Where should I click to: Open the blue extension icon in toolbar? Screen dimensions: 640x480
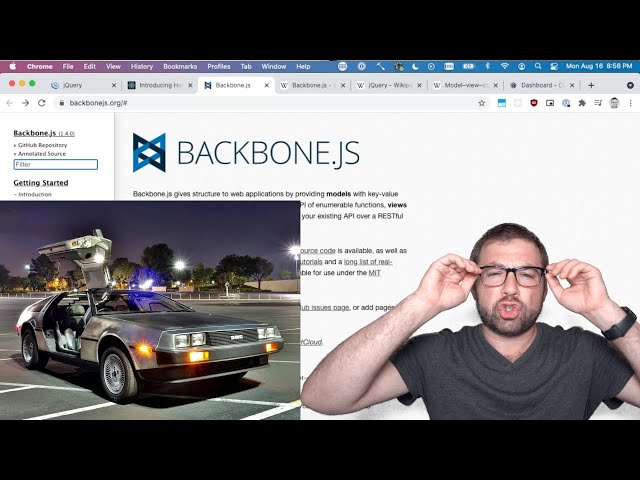(502, 103)
